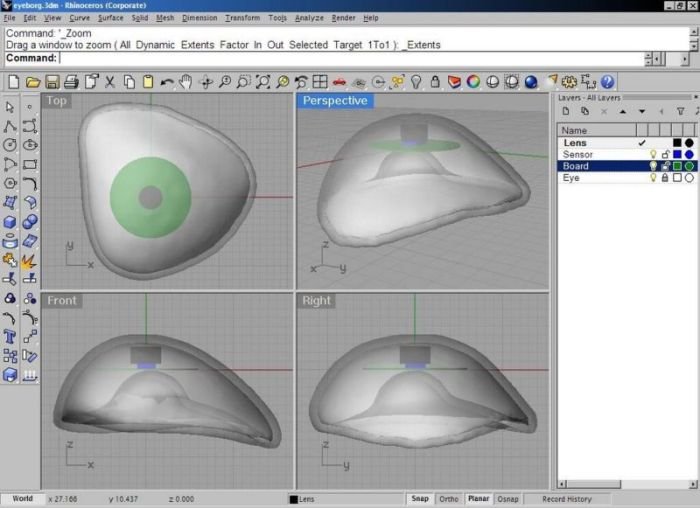Open the Surface menu

tap(110, 18)
